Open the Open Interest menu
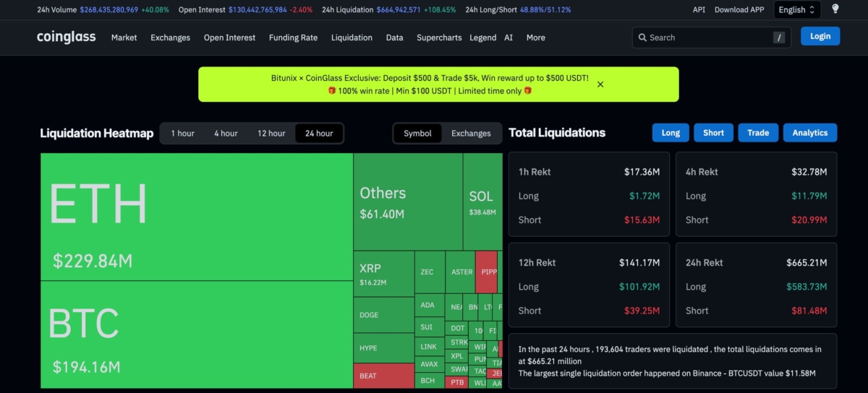868x393 pixels. [x=229, y=38]
